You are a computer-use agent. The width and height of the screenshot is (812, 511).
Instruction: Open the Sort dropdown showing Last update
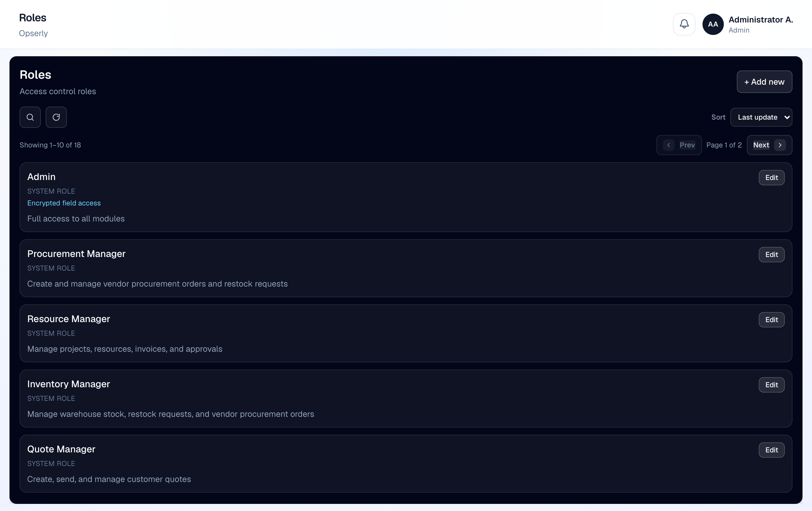(x=761, y=117)
